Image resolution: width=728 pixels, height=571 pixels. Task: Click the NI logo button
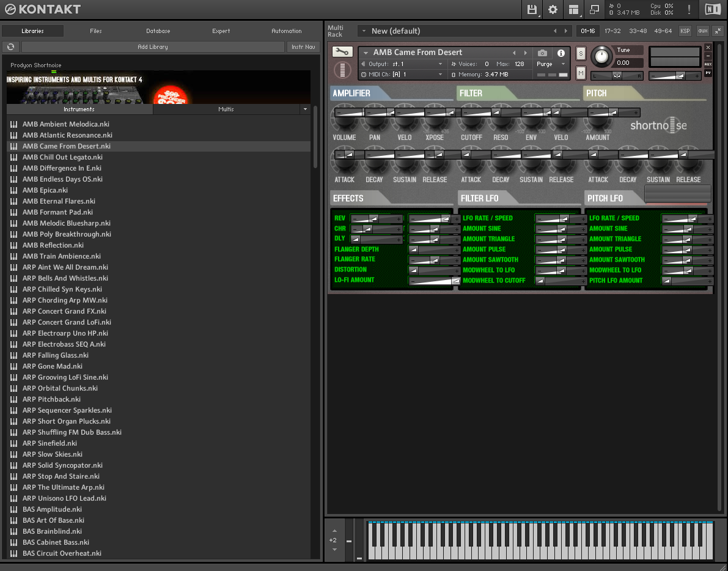pyautogui.click(x=713, y=9)
